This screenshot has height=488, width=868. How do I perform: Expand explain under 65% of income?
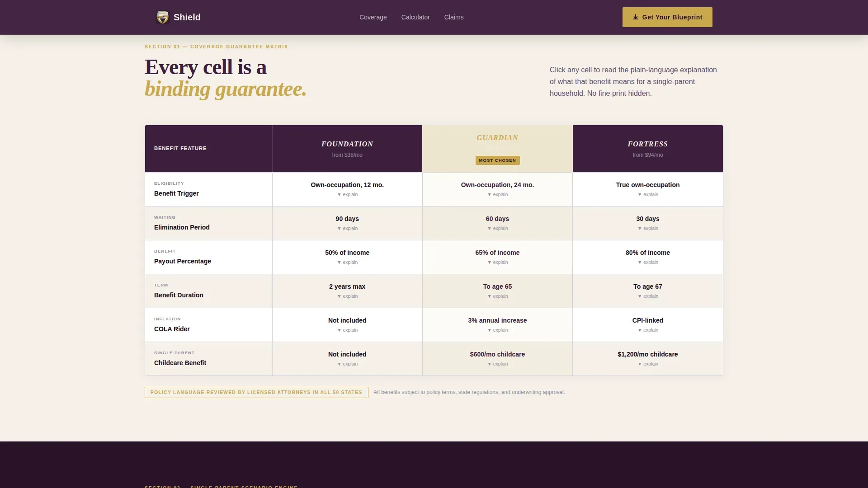click(497, 263)
